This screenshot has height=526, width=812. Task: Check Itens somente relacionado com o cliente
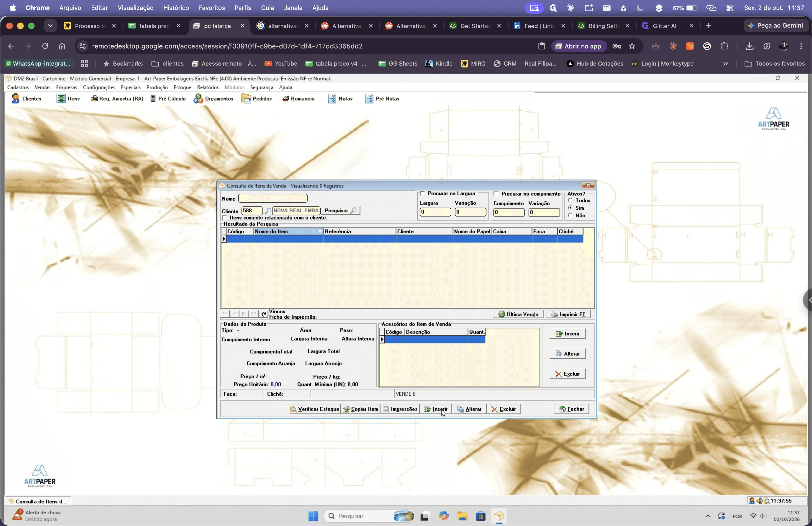225,218
